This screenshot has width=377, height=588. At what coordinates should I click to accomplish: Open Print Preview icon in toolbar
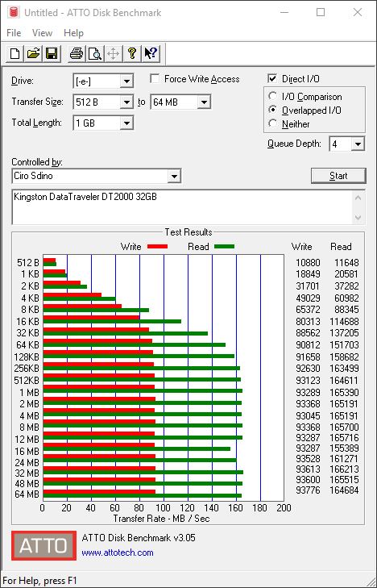click(x=95, y=53)
